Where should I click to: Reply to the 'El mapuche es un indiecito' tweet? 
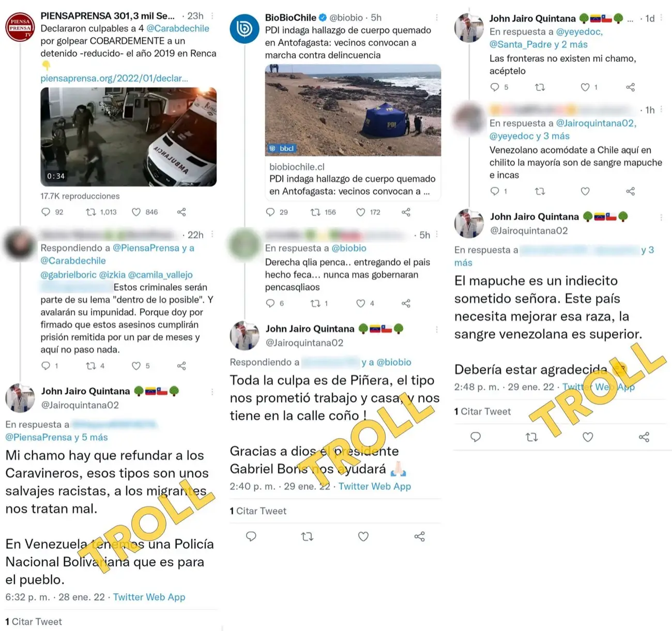476,437
